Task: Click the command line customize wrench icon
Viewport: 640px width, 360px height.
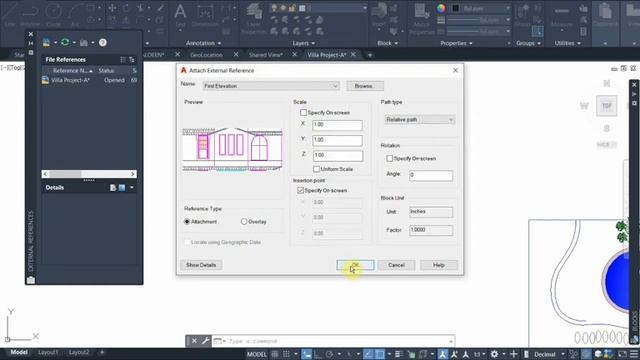Action: (x=205, y=341)
